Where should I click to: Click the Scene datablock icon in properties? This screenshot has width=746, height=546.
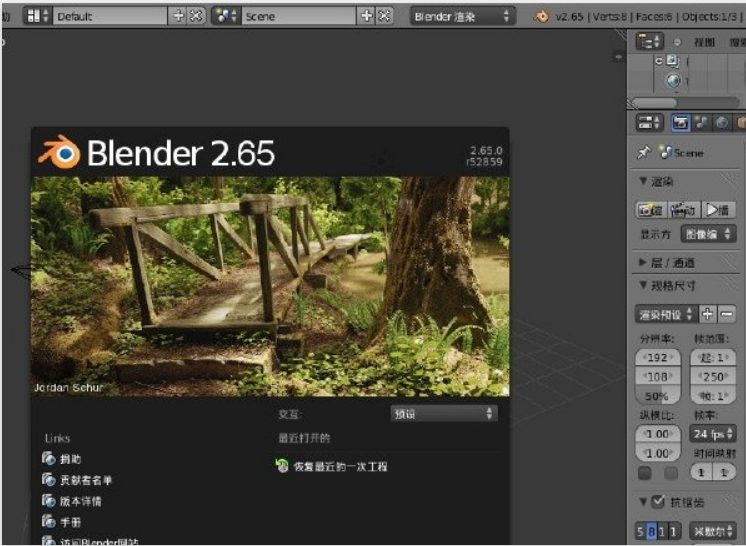666,152
